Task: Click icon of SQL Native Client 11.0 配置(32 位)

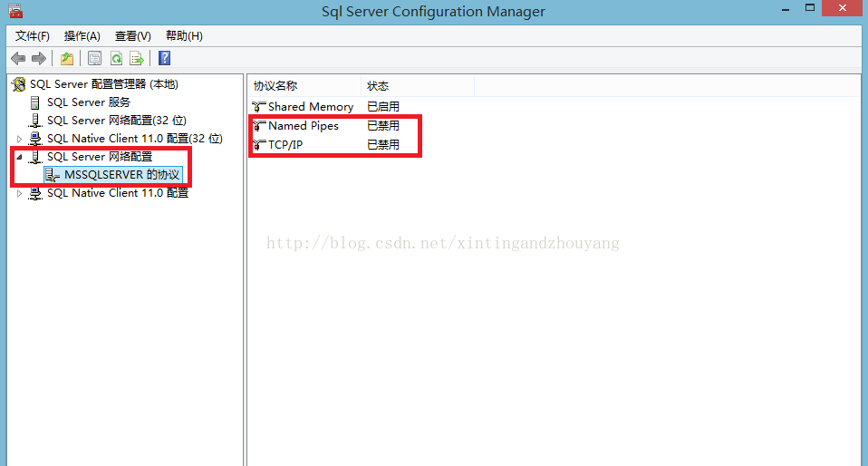Action: point(35,139)
